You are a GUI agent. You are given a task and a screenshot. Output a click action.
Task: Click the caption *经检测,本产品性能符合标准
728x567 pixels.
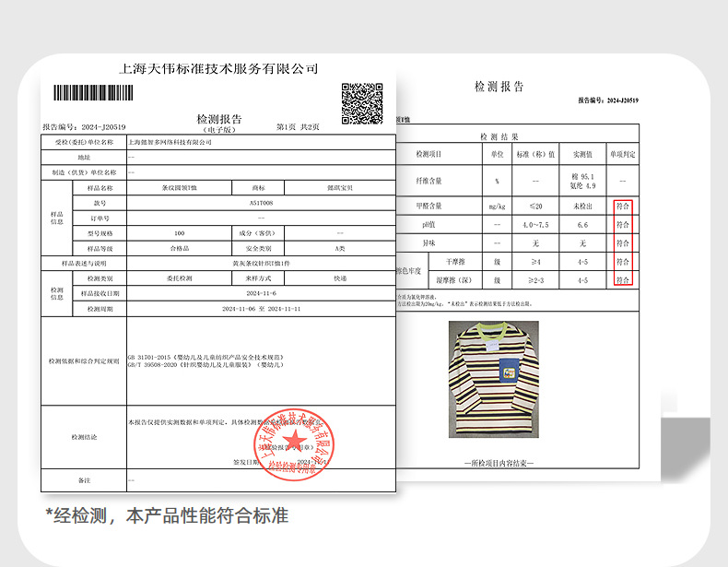[x=167, y=515]
